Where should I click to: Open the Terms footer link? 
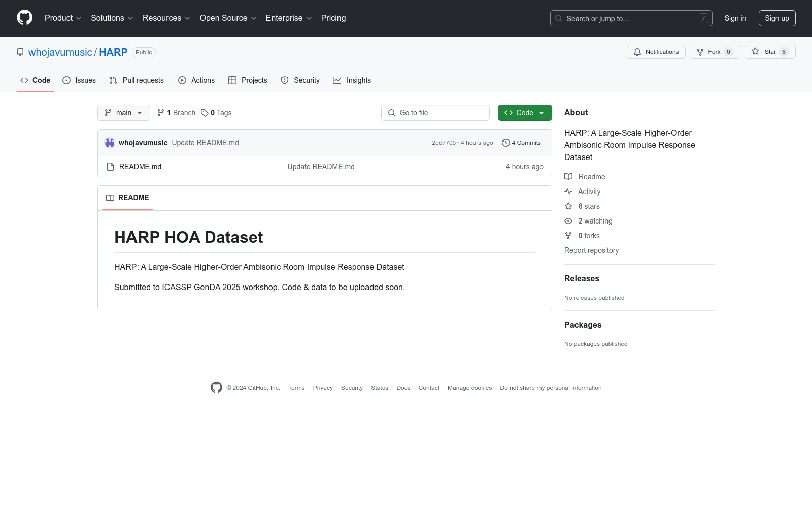(x=296, y=388)
